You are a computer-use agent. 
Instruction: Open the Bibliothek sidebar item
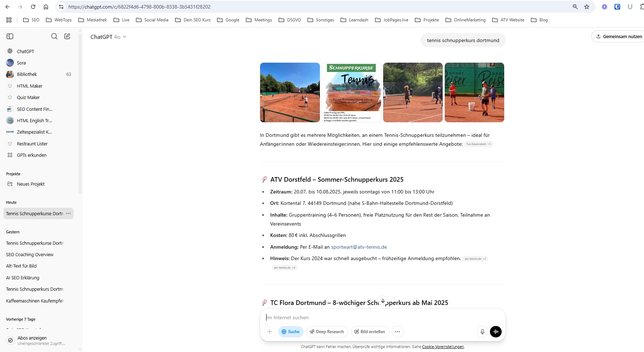pyautogui.click(x=27, y=74)
